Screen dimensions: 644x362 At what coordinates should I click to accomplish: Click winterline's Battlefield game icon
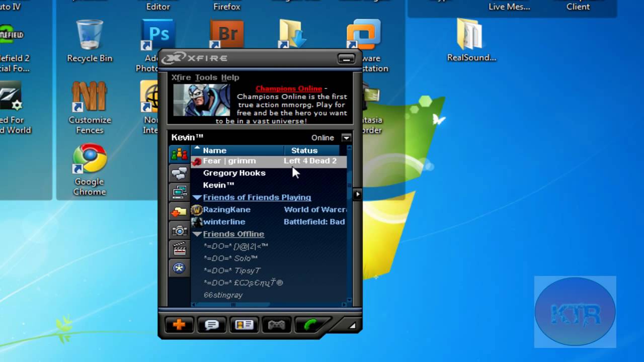pos(197,222)
